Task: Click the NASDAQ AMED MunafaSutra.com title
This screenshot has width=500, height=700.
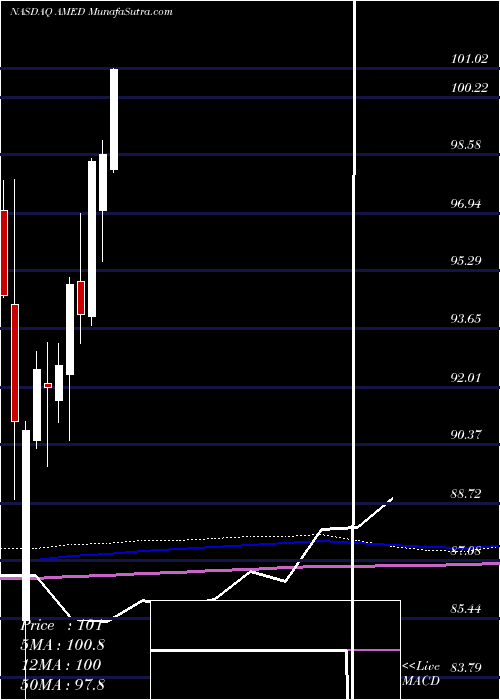Action: click(91, 12)
